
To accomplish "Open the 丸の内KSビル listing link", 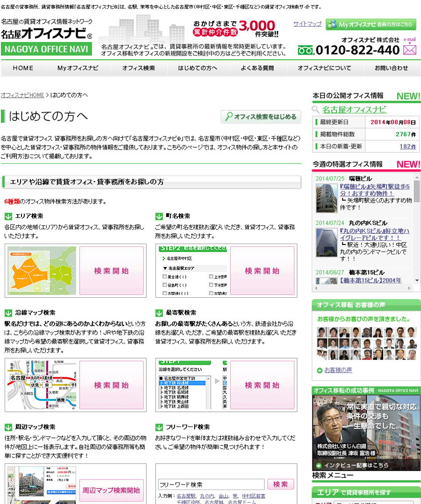I will (x=375, y=234).
